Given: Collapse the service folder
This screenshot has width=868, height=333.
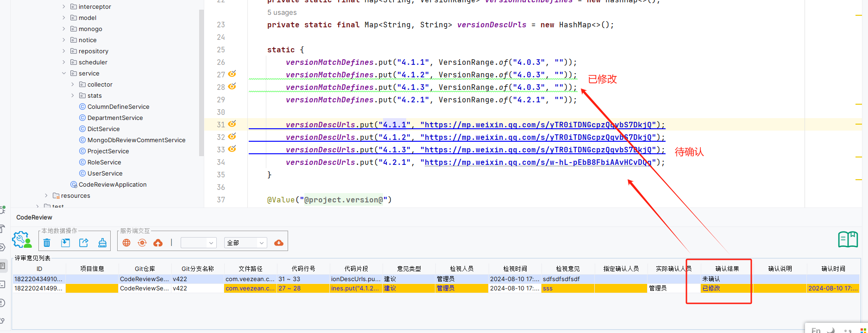Looking at the screenshot, I should 64,73.
